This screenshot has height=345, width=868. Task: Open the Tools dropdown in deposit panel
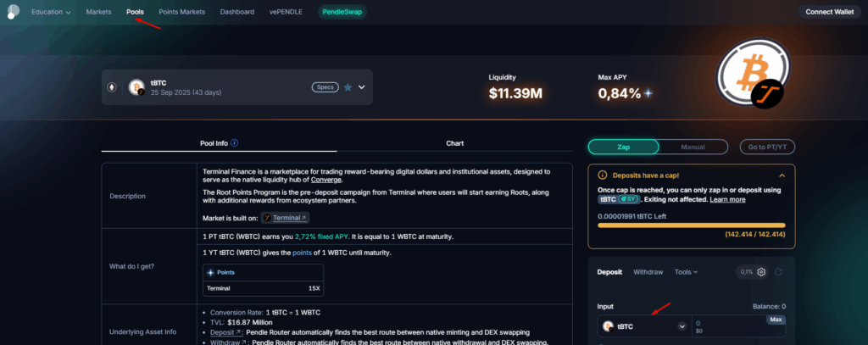[x=686, y=272]
